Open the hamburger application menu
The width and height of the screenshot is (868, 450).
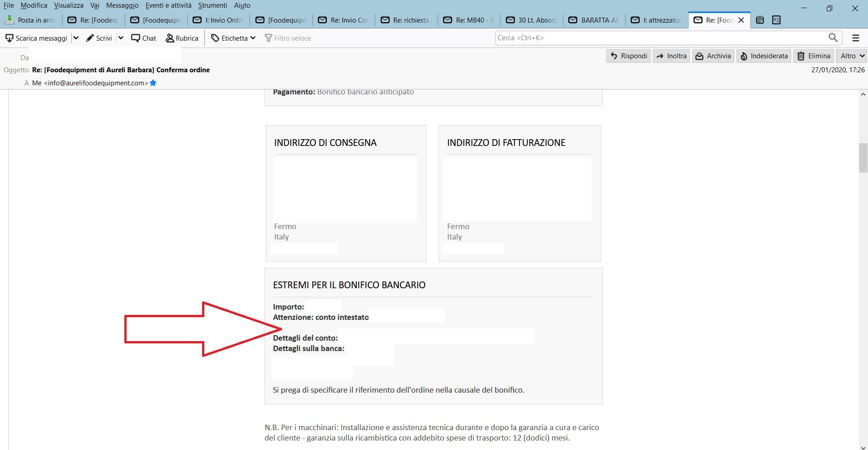(856, 38)
